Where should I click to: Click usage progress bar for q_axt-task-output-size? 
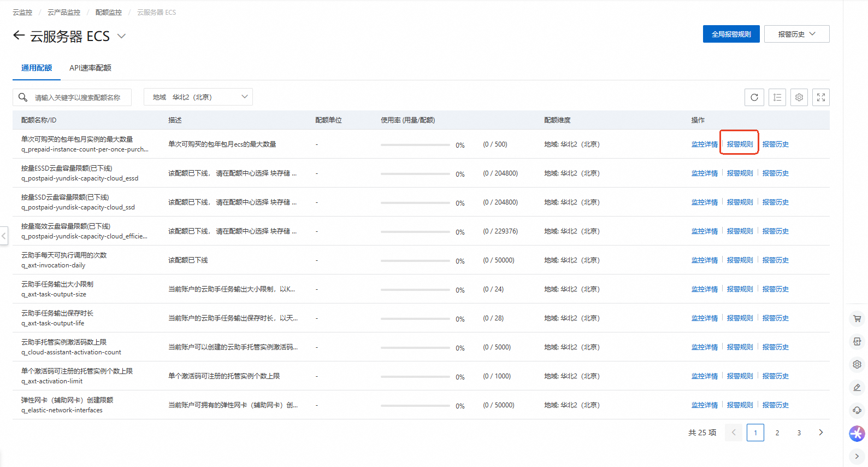pos(415,290)
